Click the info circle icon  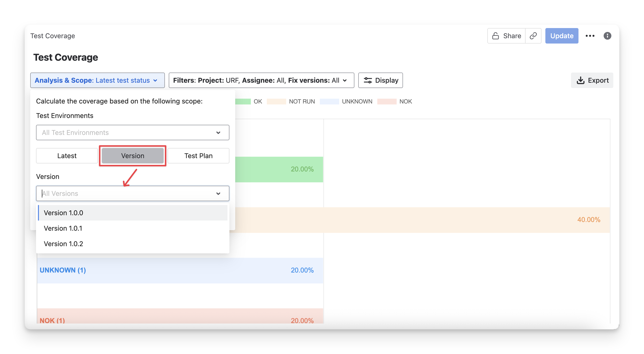[607, 36]
